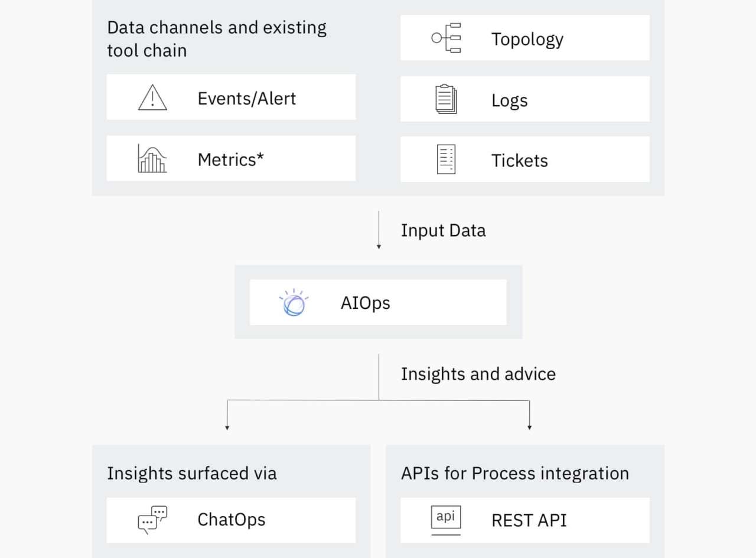Screen dimensions: 756x558
Task: Select the Events/Alert label
Action: pyautogui.click(x=247, y=98)
